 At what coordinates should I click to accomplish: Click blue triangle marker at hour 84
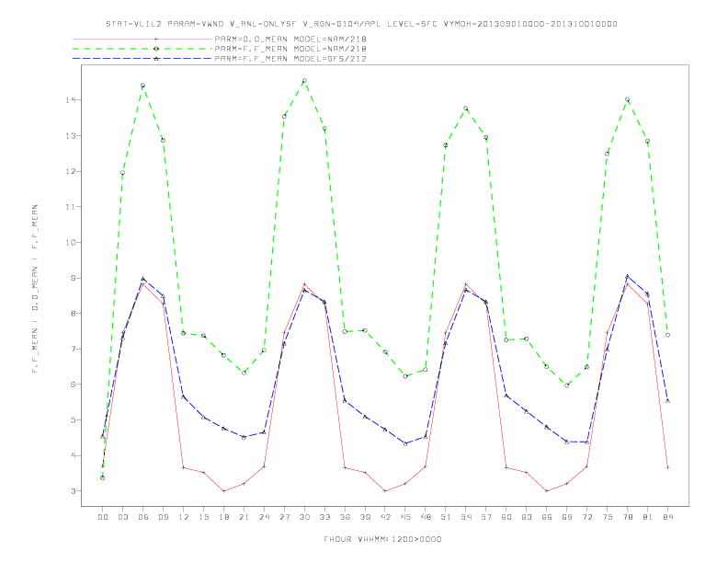pos(667,400)
